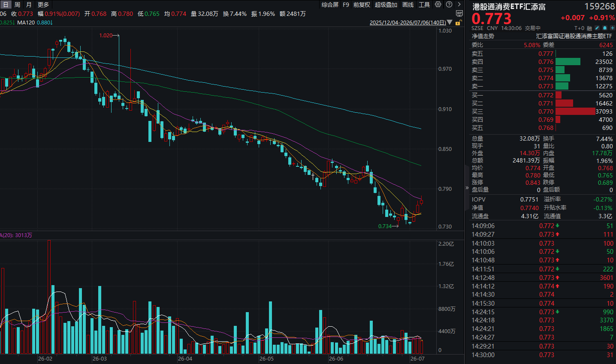Open the 更多 period dropdown
Image resolution: width=616 pixels, height=364 pixels.
[x=43, y=4]
